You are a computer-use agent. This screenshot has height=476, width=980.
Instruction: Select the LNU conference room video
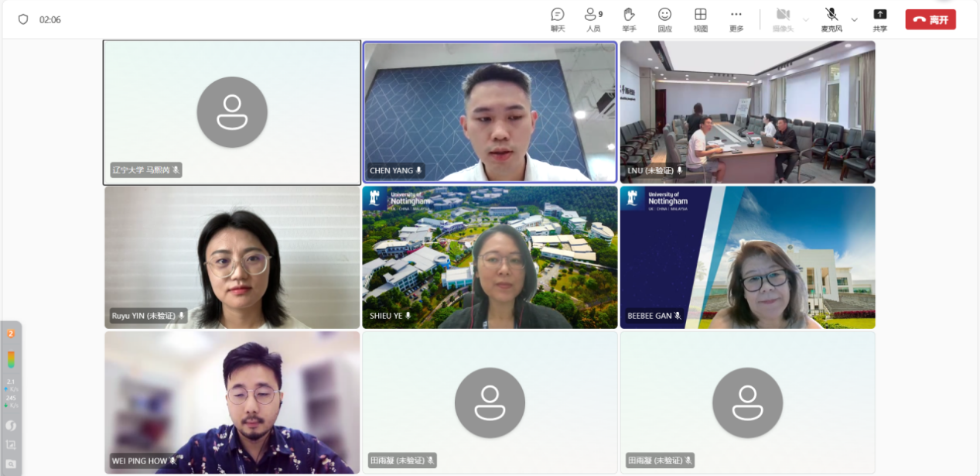pyautogui.click(x=747, y=112)
